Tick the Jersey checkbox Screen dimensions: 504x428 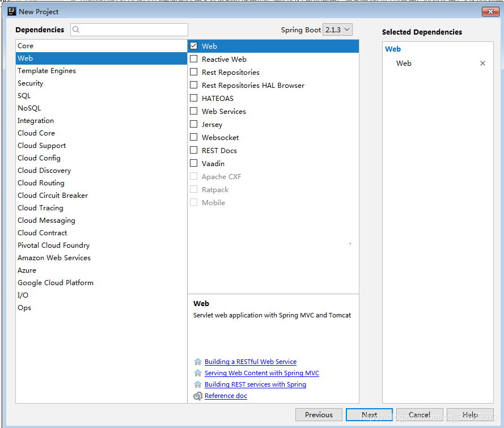[x=193, y=124]
